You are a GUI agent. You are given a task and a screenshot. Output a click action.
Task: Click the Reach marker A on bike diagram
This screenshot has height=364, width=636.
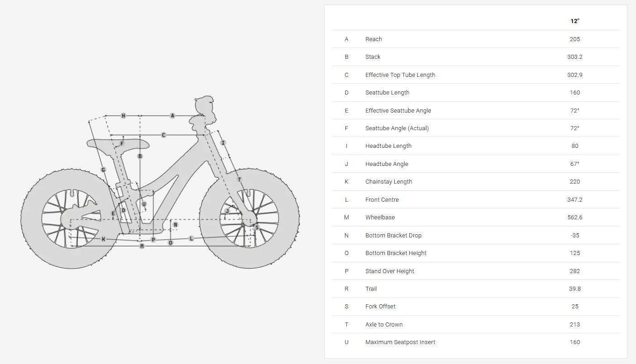[x=172, y=116]
